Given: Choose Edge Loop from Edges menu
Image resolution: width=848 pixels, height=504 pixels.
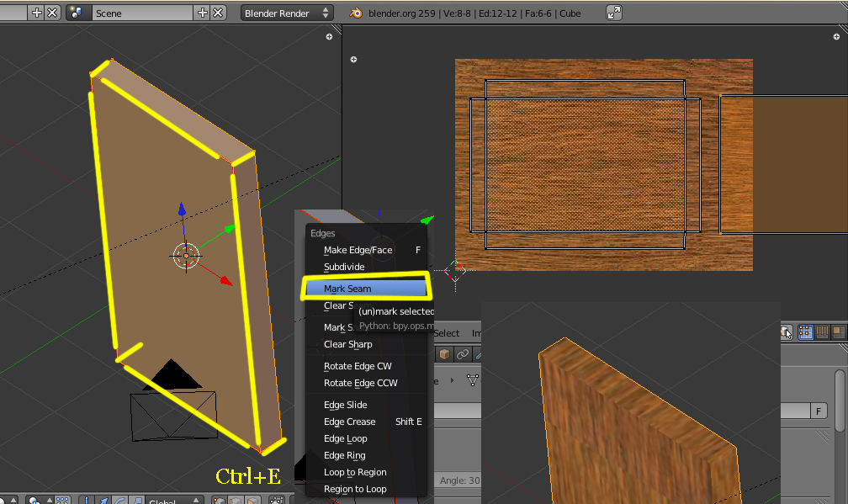Looking at the screenshot, I should click(366, 438).
